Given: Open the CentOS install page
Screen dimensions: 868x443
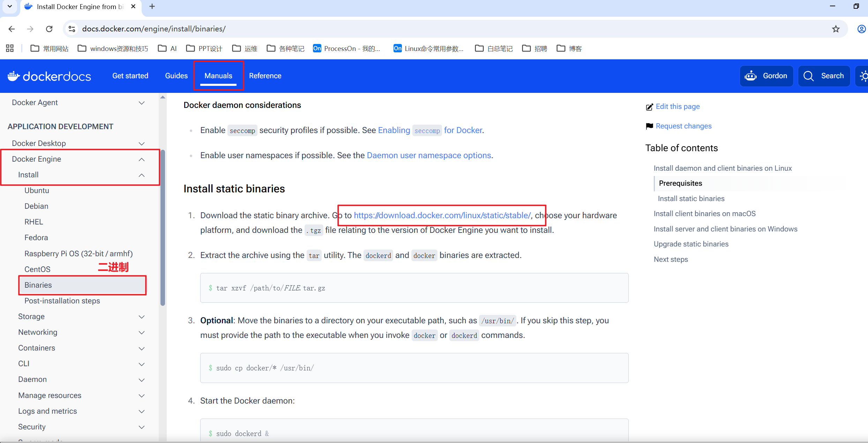Looking at the screenshot, I should point(37,270).
